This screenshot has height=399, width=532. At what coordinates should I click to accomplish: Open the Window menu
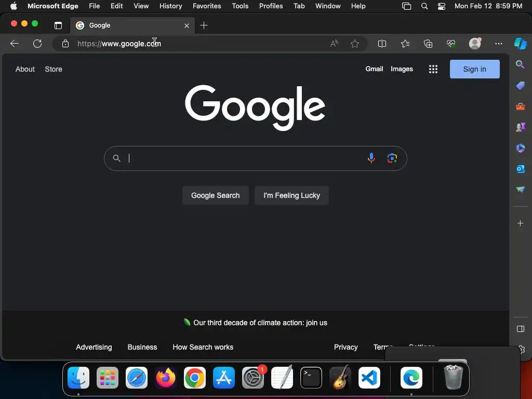pyautogui.click(x=328, y=6)
